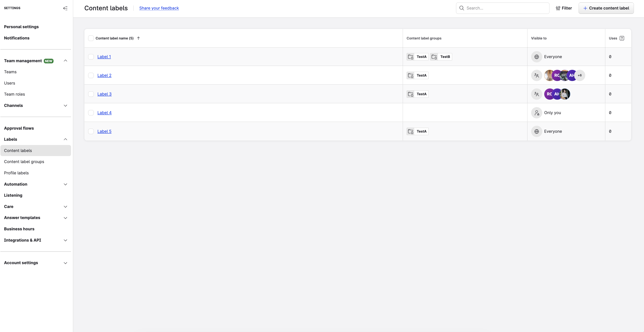644x332 pixels.
Task: Toggle the select-all header checkbox
Action: 91,38
